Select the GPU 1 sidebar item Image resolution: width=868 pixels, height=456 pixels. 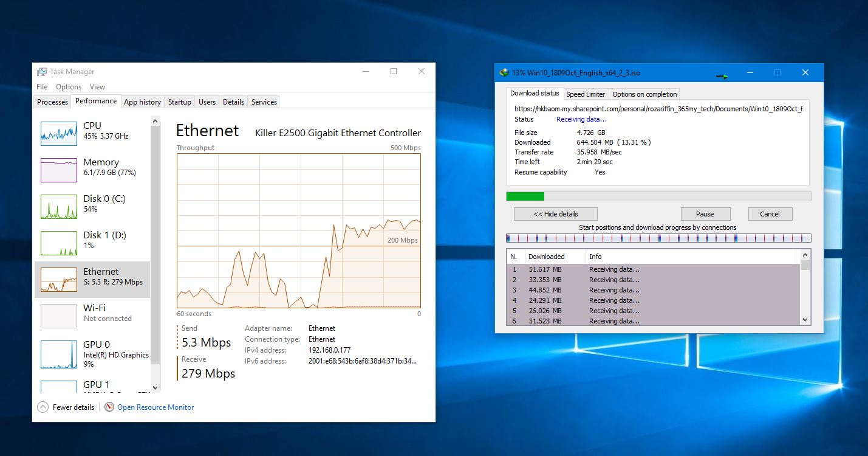pyautogui.click(x=92, y=385)
